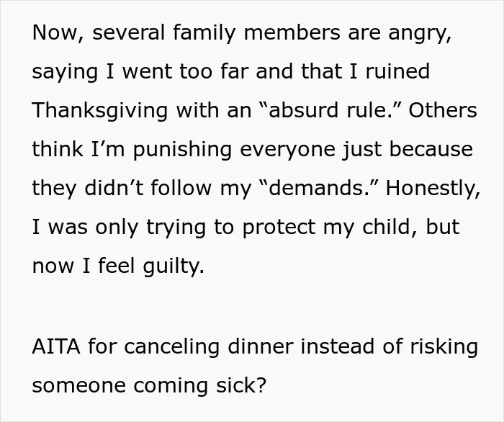The image size is (504, 422).
Task: Click the phrase "family members"
Action: point(256,32)
